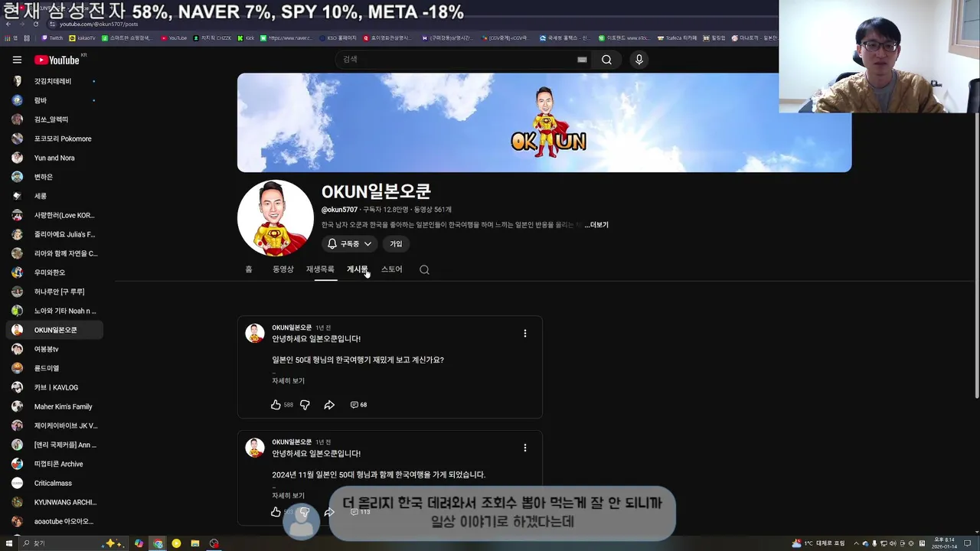Open 갓김치테레비 subscription in sidebar
The height and width of the screenshot is (551, 980).
(54, 81)
